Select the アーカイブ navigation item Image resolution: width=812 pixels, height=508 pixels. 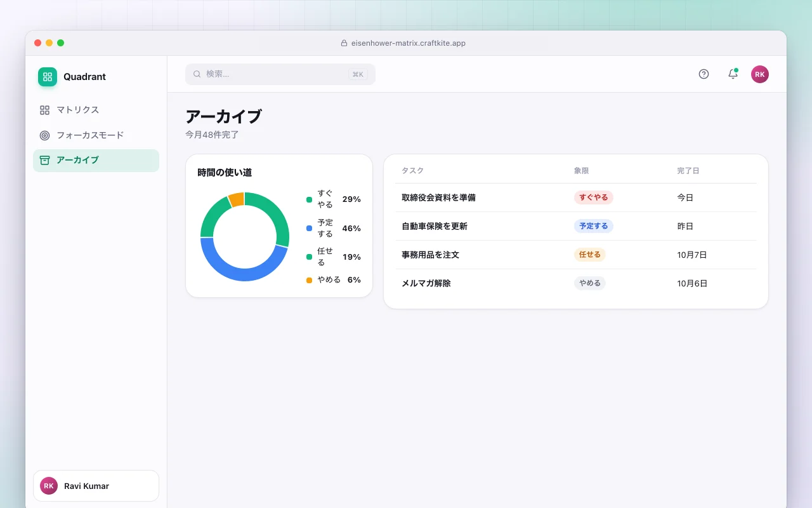click(x=96, y=161)
